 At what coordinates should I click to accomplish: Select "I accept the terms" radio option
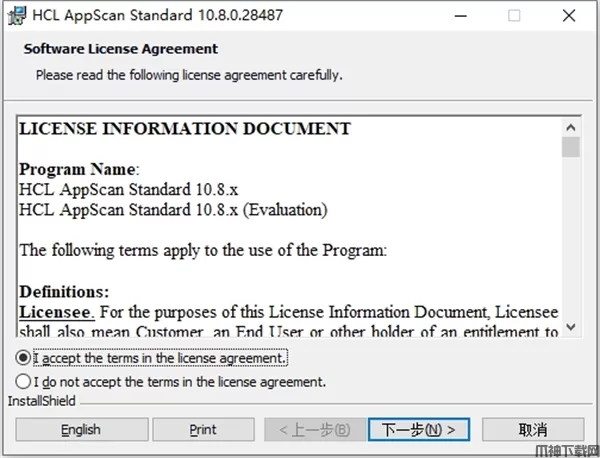coord(24,357)
